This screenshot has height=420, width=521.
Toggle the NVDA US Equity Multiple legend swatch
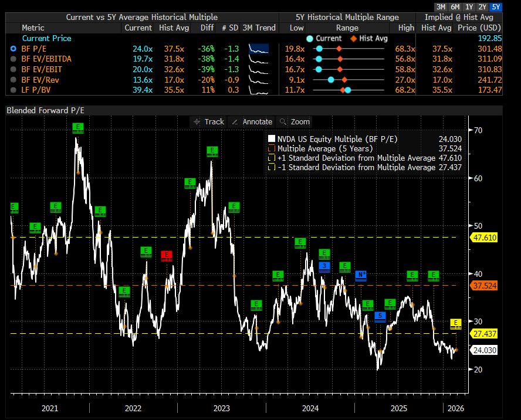click(x=271, y=139)
